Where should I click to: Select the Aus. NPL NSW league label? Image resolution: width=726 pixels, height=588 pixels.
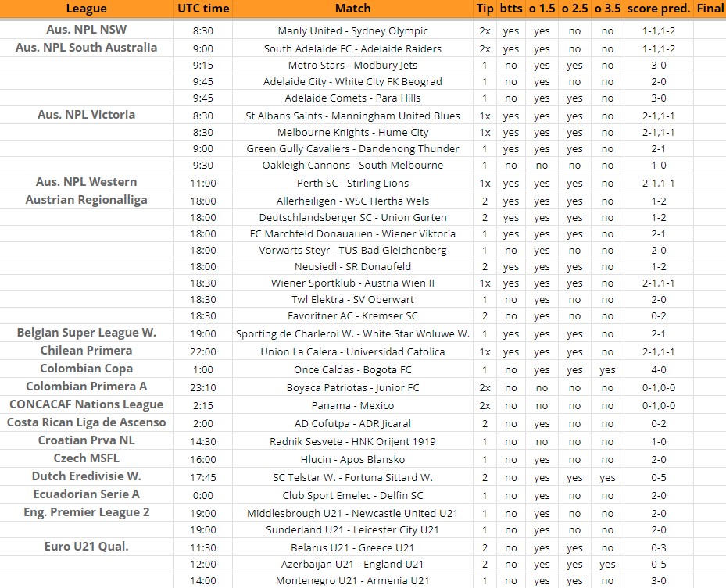(87, 30)
